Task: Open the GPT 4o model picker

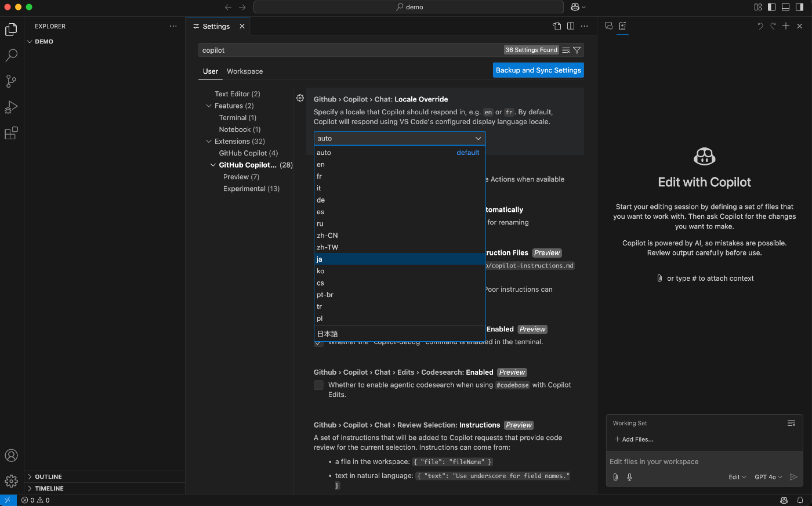Action: pyautogui.click(x=768, y=477)
